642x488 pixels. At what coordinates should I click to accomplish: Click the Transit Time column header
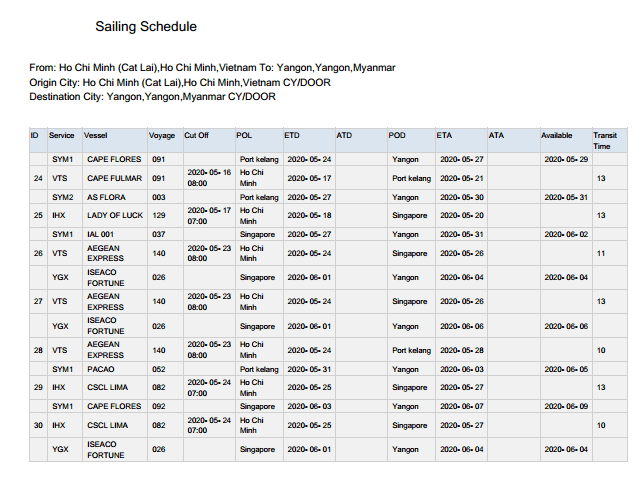(605, 140)
